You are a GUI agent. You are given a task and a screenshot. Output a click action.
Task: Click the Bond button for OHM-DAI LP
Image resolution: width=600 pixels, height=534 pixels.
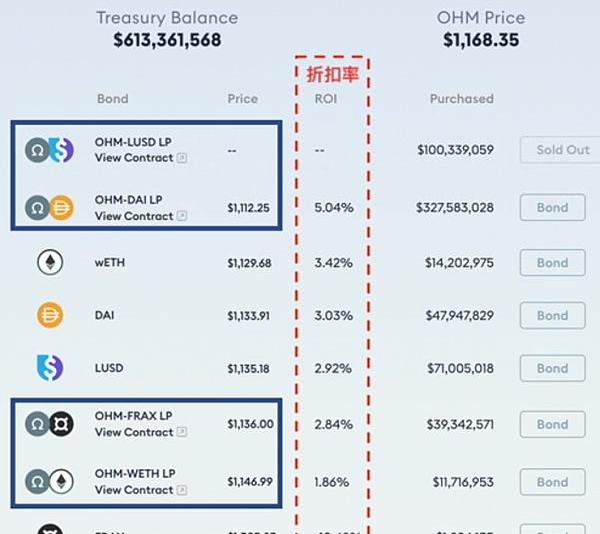[x=553, y=208]
